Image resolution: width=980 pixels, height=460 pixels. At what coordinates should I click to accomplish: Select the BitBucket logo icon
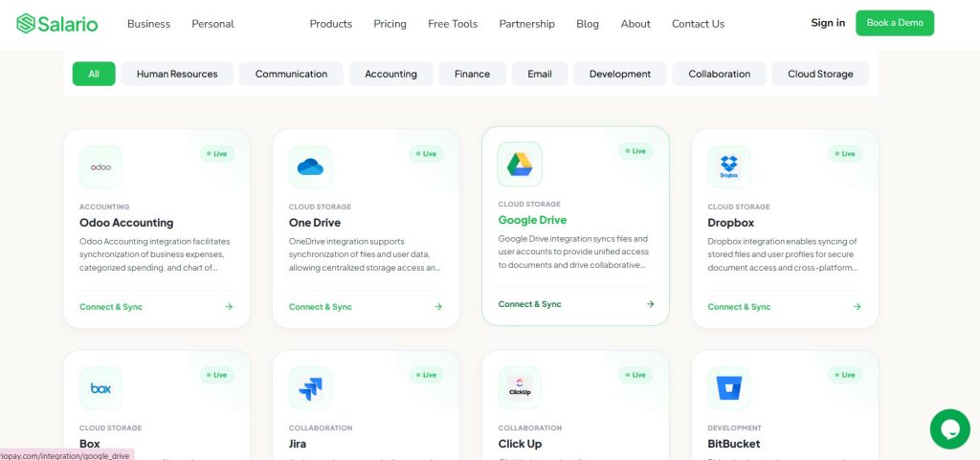(728, 388)
